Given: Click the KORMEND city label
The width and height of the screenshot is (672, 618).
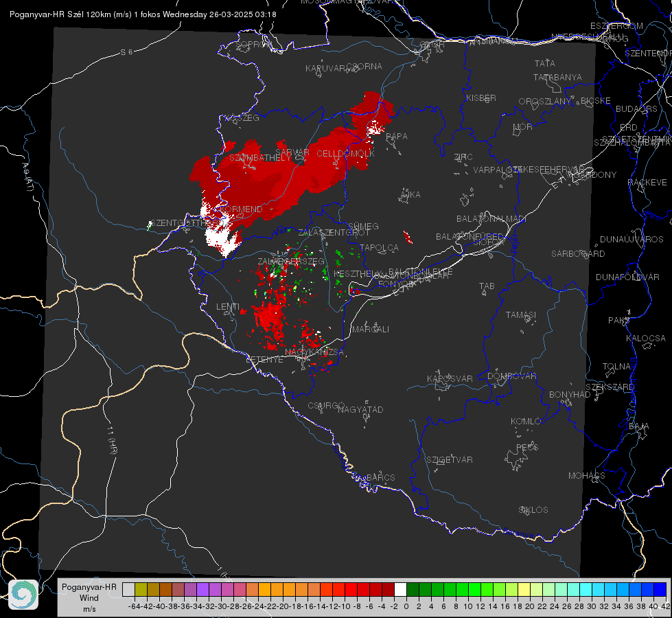Looking at the screenshot, I should 240,209.
